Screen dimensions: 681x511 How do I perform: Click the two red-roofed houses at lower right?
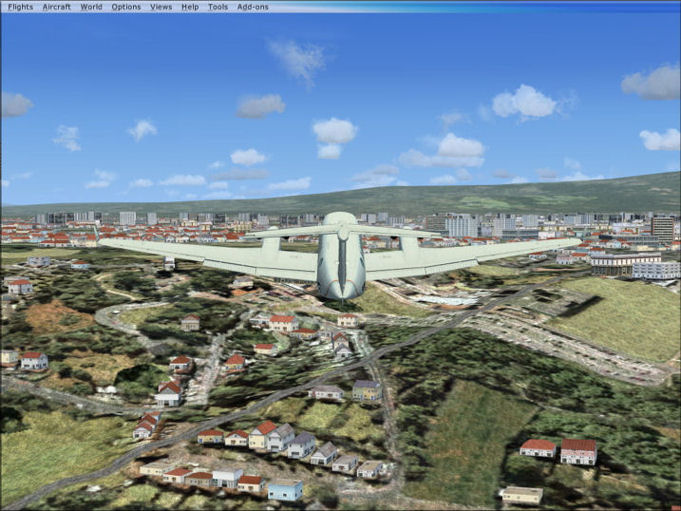[x=558, y=450]
